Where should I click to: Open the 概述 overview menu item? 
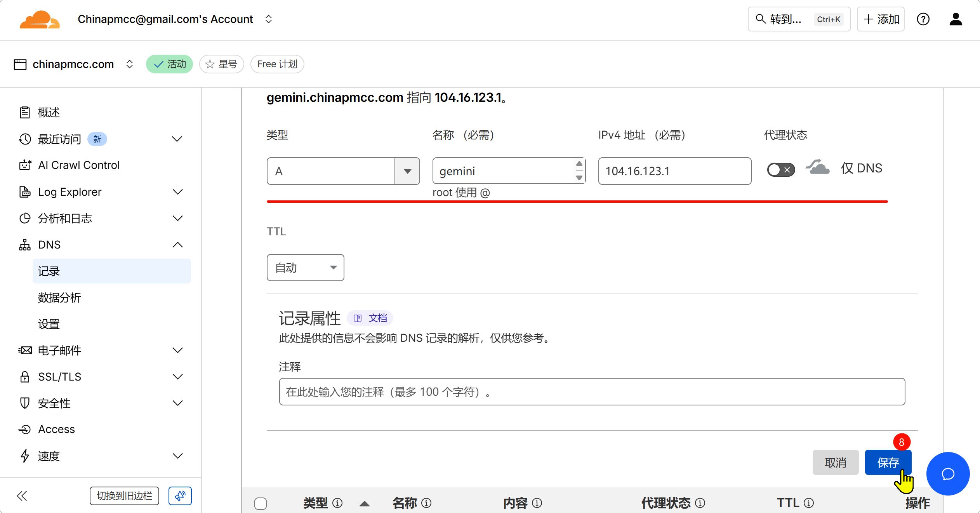click(49, 113)
